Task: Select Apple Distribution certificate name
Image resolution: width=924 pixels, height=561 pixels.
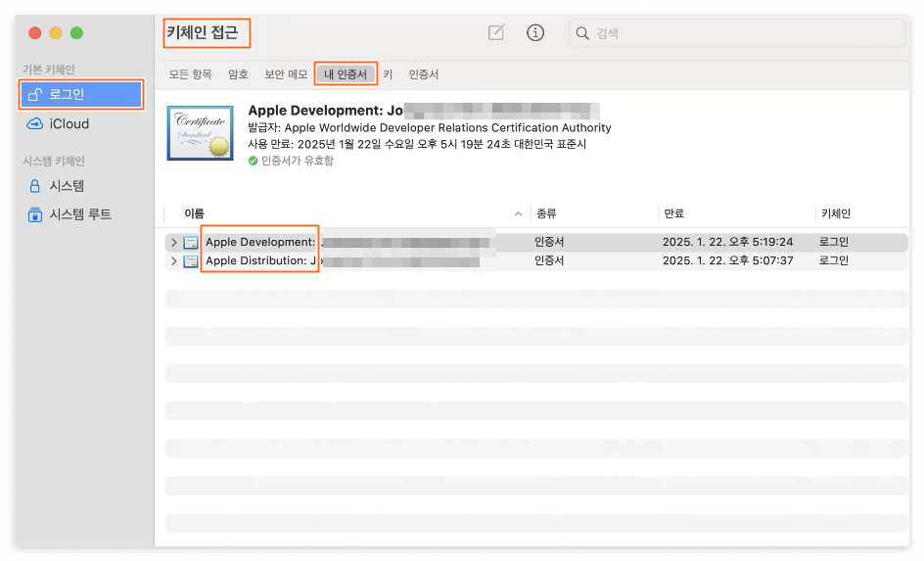Action: [260, 260]
